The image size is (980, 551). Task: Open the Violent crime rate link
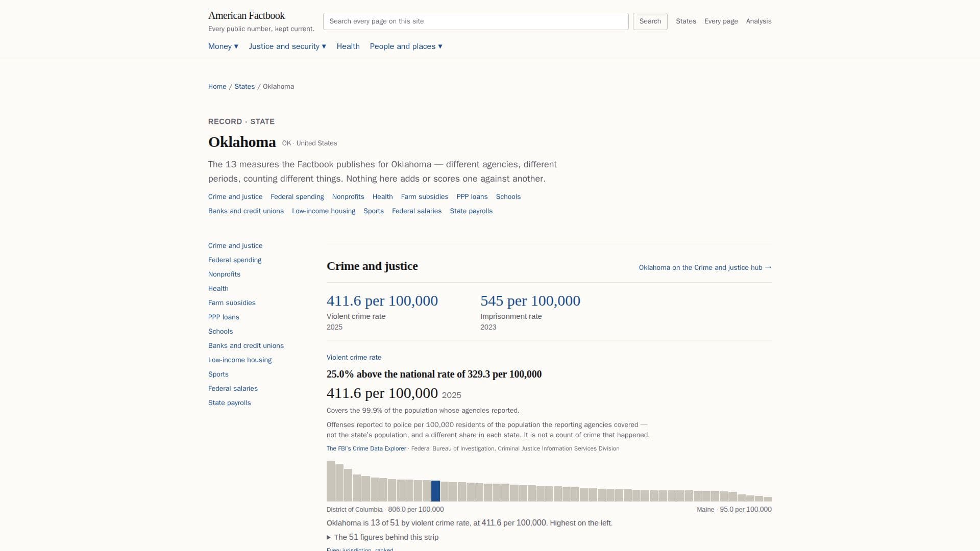354,358
